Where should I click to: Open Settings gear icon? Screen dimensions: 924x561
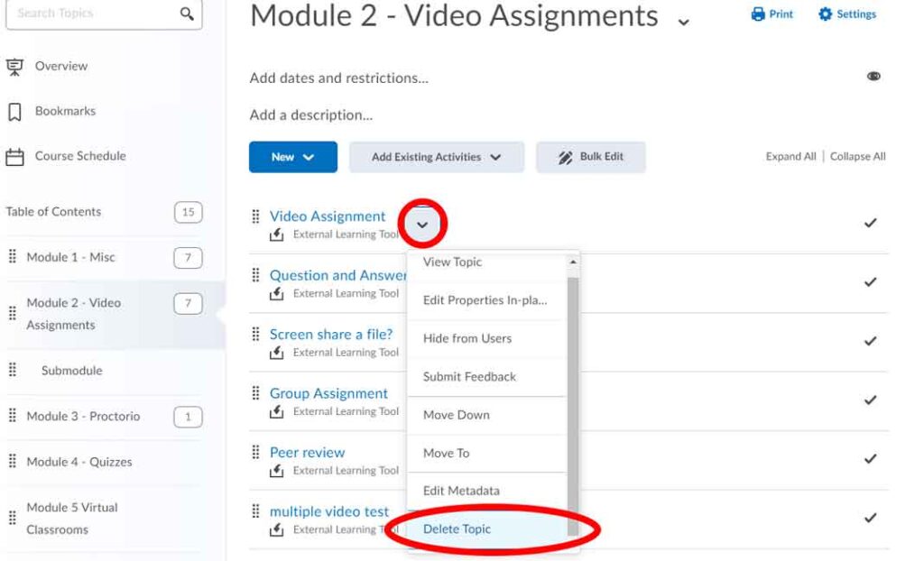(x=825, y=14)
